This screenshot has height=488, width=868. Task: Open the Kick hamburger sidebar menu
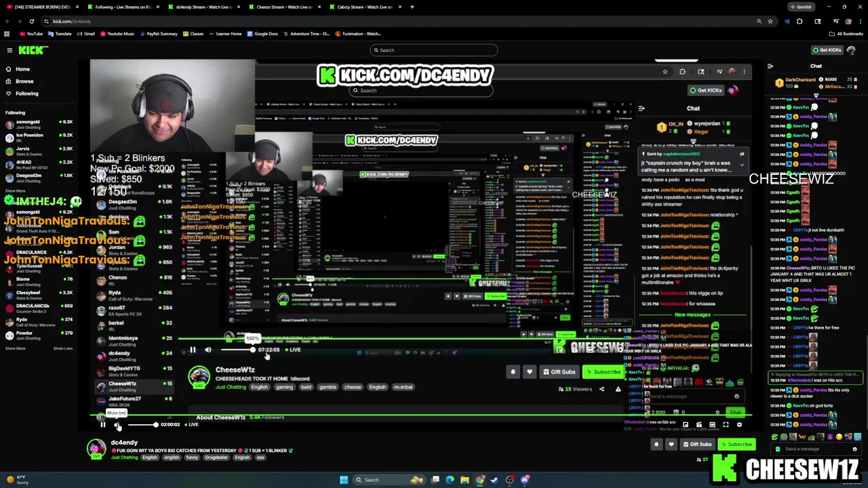(x=9, y=50)
